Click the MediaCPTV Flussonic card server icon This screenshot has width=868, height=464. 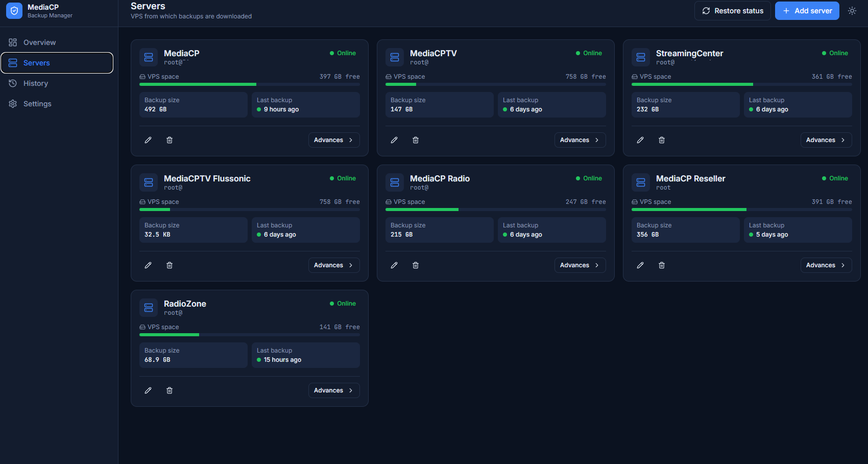point(149,182)
